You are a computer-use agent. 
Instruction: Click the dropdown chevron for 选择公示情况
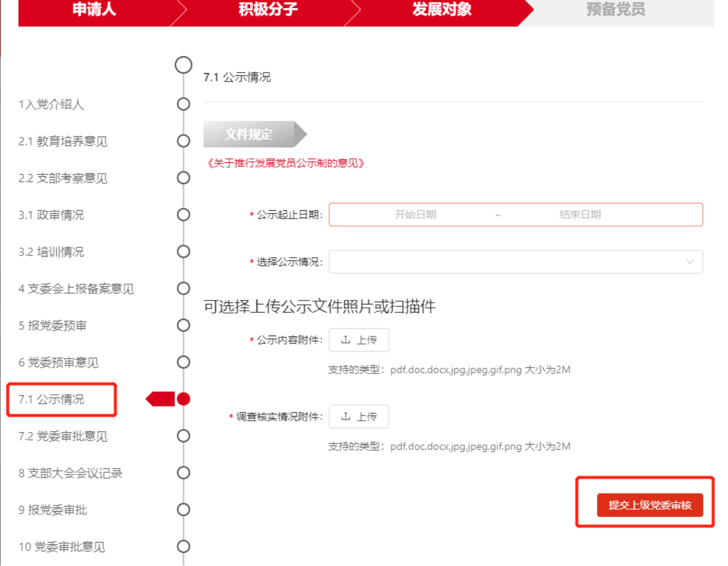click(x=690, y=262)
